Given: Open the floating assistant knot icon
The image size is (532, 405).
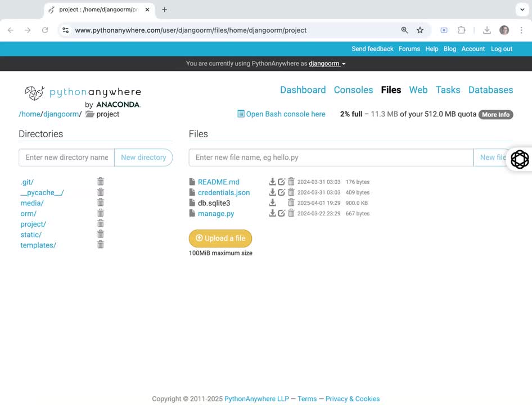Looking at the screenshot, I should pyautogui.click(x=520, y=159).
